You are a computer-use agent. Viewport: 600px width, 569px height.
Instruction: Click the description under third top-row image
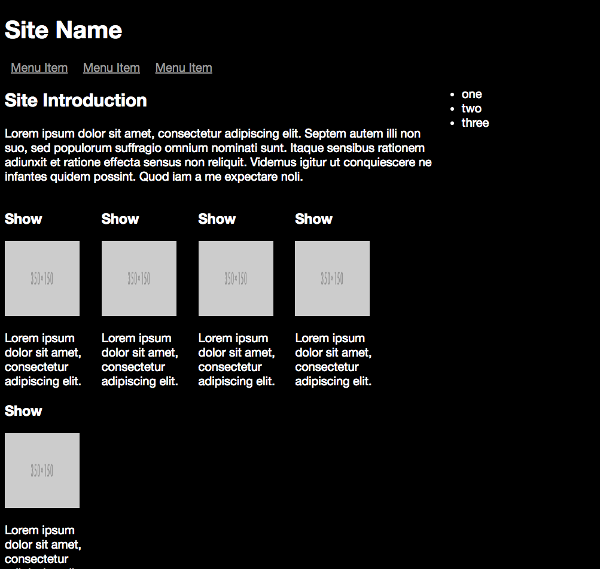[x=236, y=360]
